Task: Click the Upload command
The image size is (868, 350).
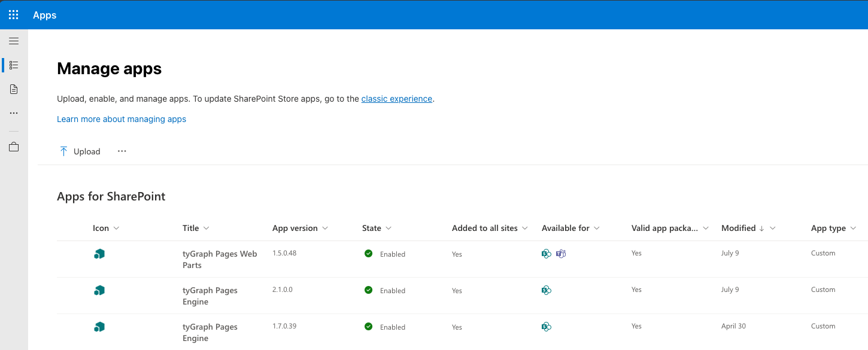Action: point(79,151)
